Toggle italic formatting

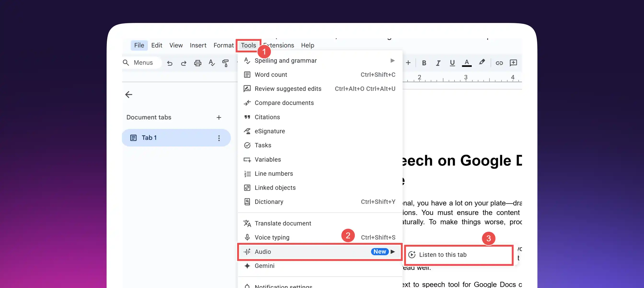[x=438, y=63]
